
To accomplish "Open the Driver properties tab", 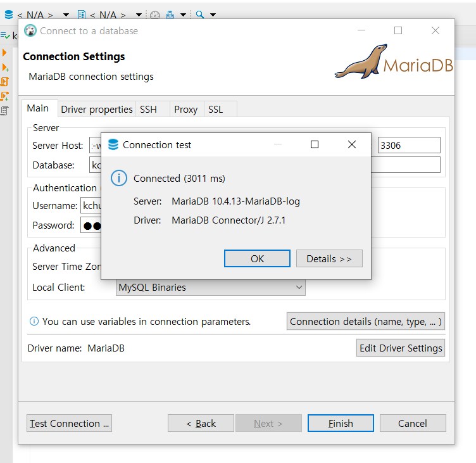I will [x=97, y=109].
